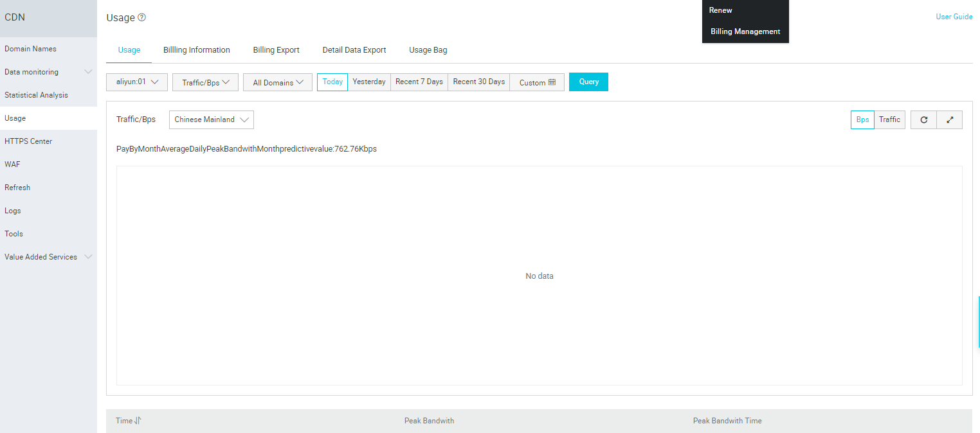
Task: Click the Query button
Action: click(588, 82)
